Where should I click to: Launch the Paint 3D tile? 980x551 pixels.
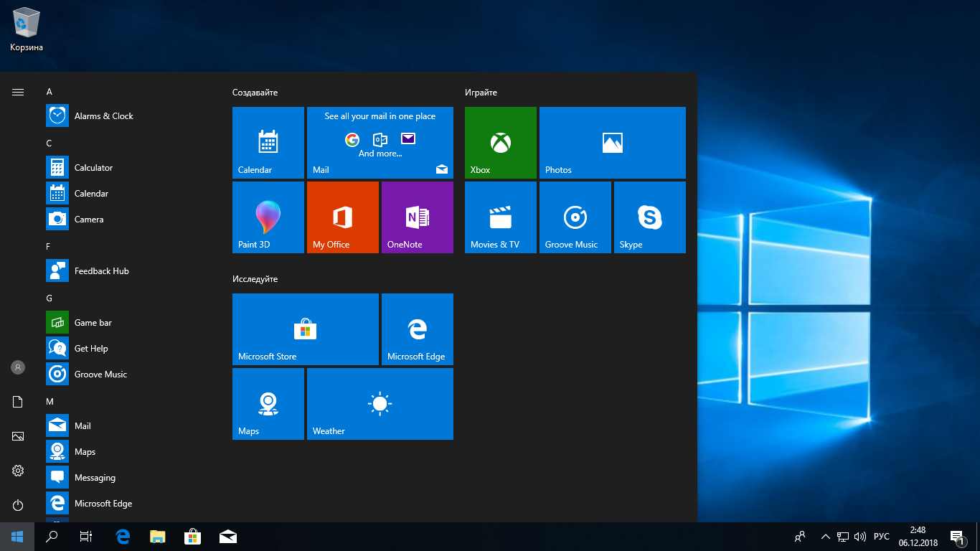[x=268, y=217]
